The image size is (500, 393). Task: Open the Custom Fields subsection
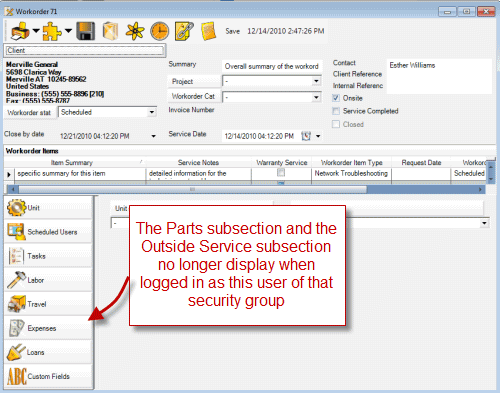pos(48,376)
